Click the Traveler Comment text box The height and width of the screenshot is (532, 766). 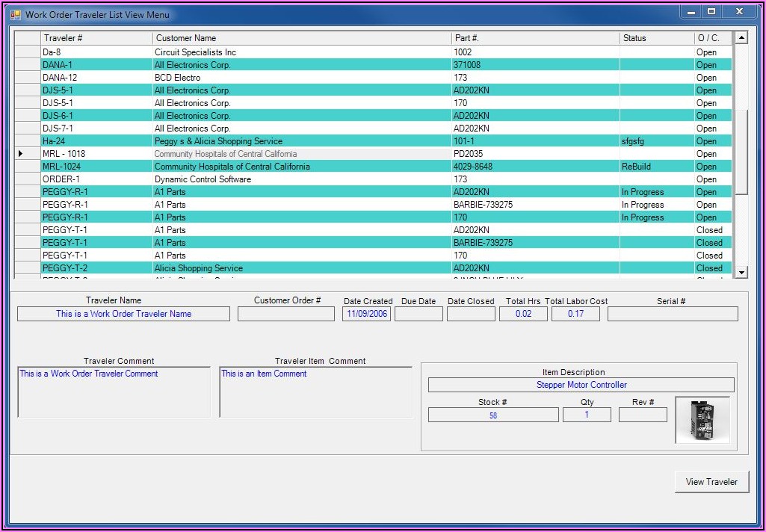(114, 392)
